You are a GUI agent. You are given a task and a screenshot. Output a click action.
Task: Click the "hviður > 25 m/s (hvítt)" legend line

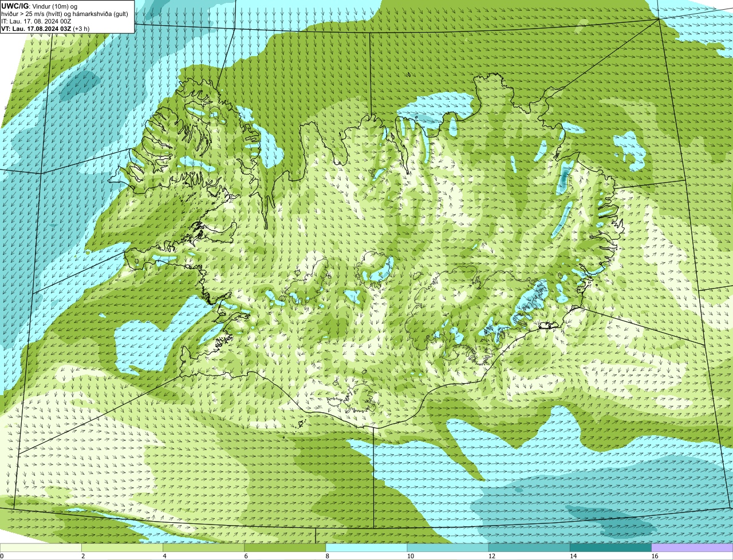[x=65, y=14]
